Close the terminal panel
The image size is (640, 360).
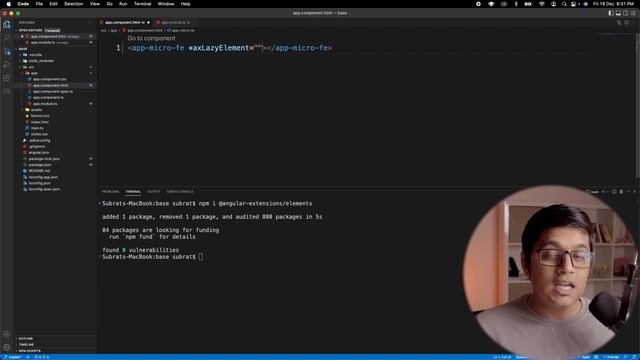point(635,191)
